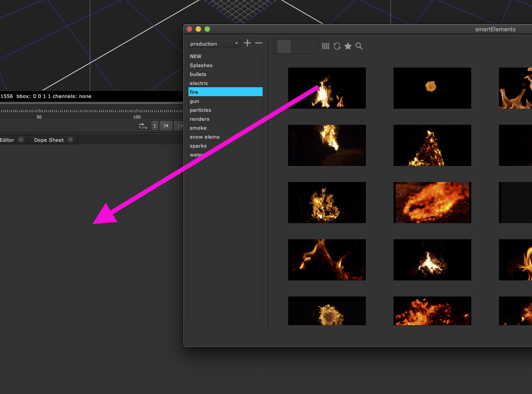
Task: Click the star favorites icon
Action: coord(348,46)
